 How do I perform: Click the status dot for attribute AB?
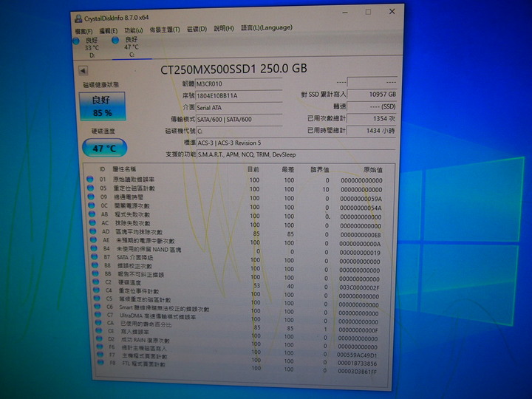pyautogui.click(x=92, y=214)
